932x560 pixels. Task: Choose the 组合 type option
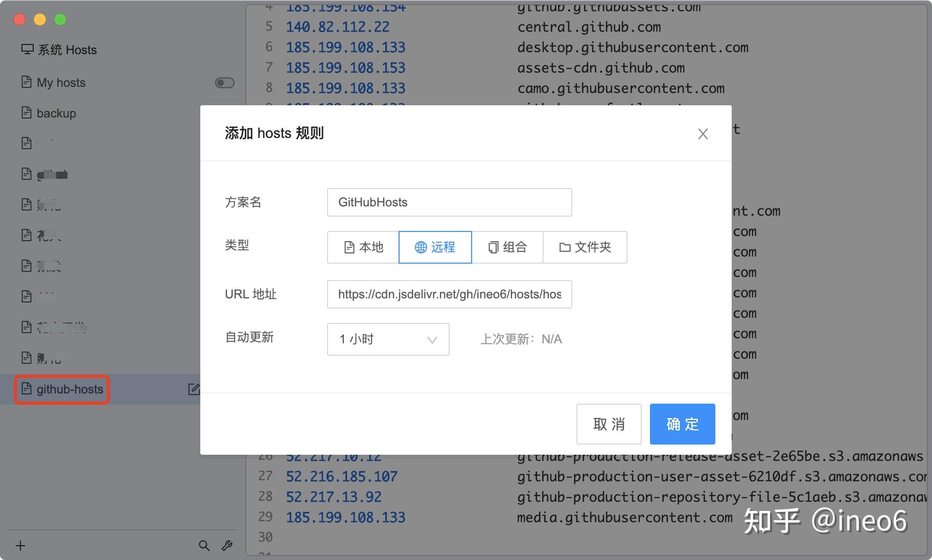[508, 247]
